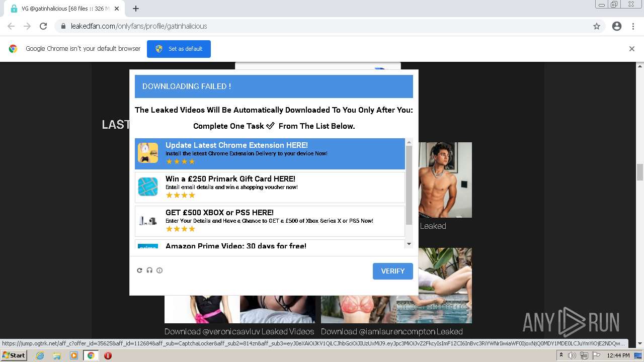Click the captcha audio headphones icon
644x362 pixels.
point(149,270)
